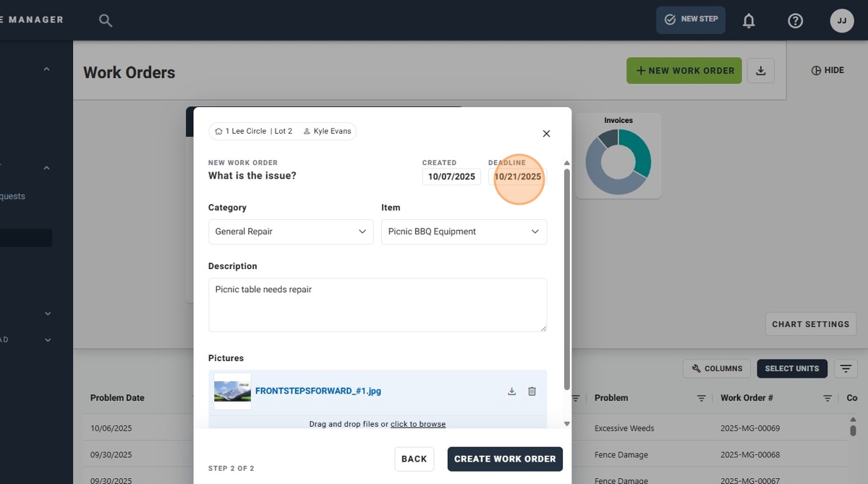Open the Item dropdown Picnic BBQ Equipment
Screen dimensions: 868x484
(464, 232)
